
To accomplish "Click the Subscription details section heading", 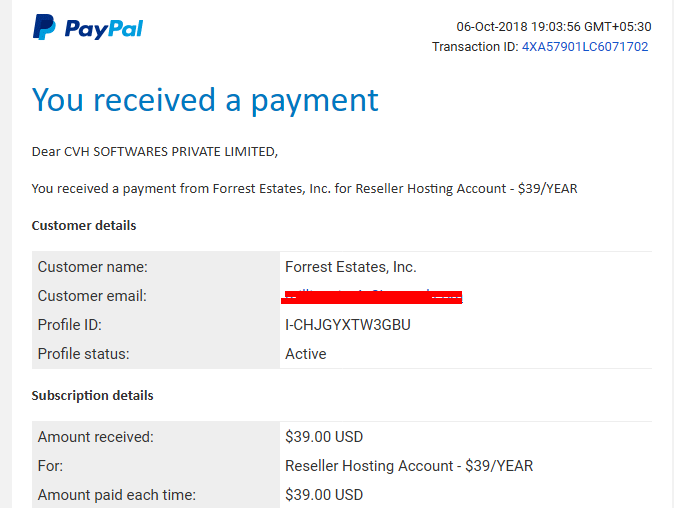I will [x=92, y=395].
